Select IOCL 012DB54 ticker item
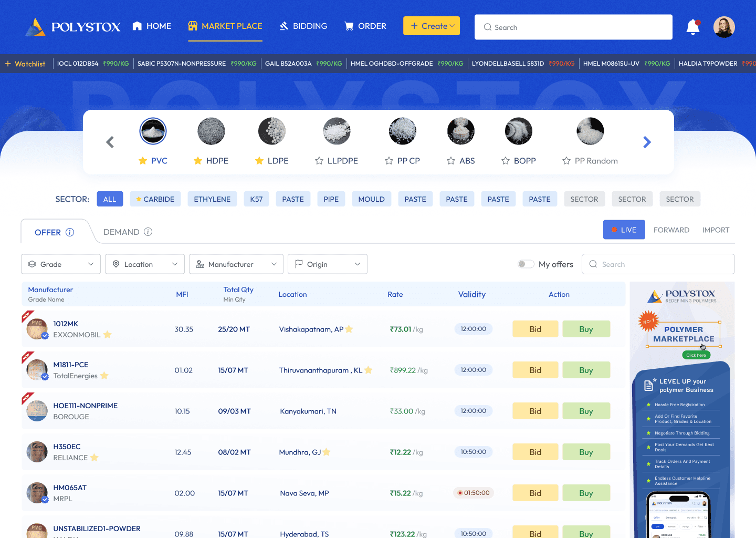This screenshot has height=538, width=756. tap(93, 64)
